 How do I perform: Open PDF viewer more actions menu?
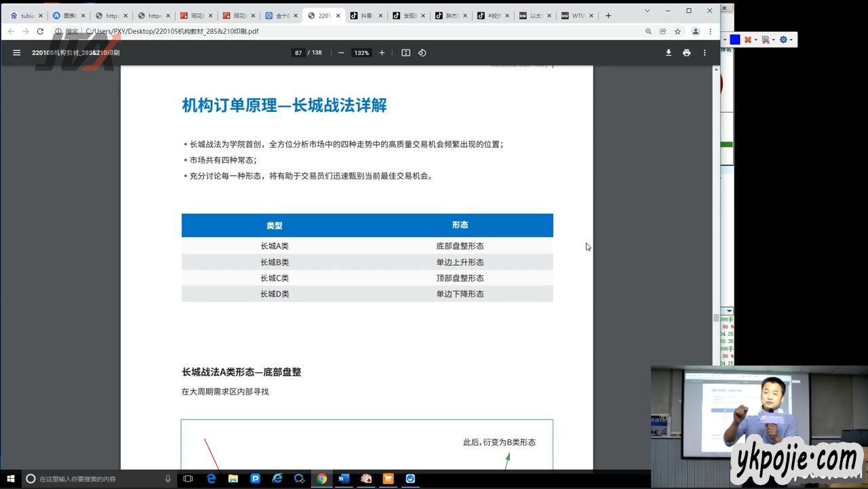pos(705,53)
